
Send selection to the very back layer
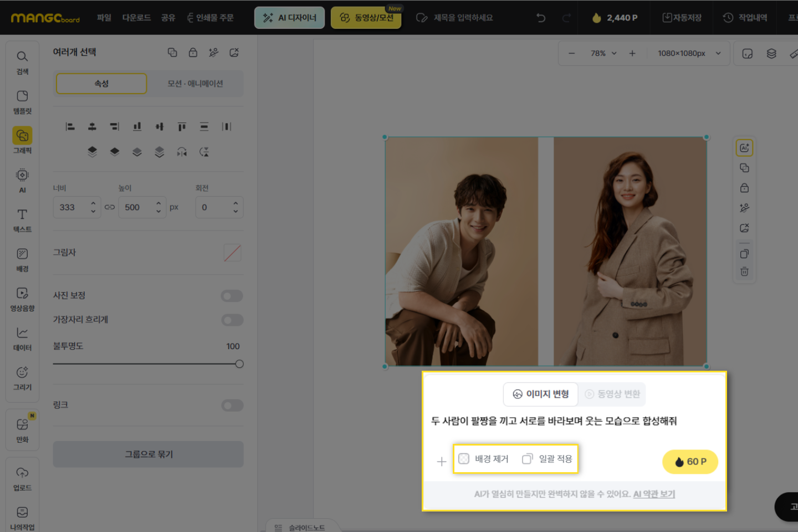tap(160, 152)
